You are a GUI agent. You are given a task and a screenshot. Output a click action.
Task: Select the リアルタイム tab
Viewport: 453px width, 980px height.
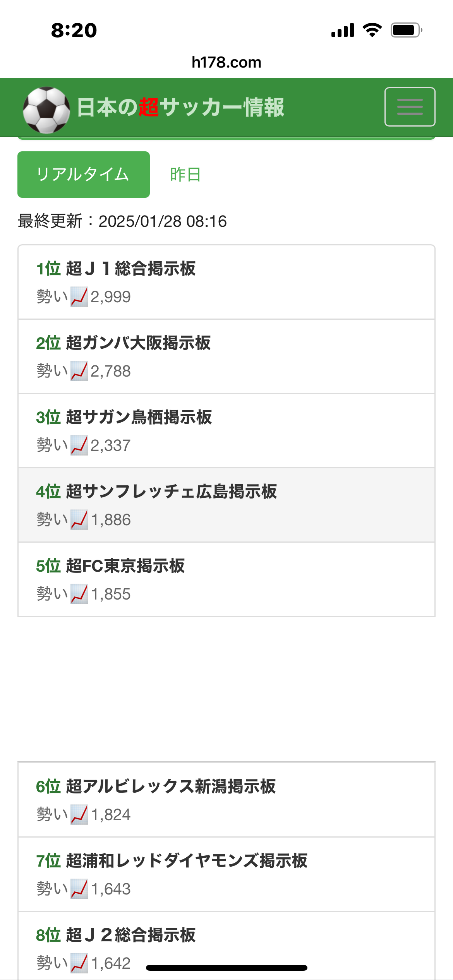pos(84,175)
